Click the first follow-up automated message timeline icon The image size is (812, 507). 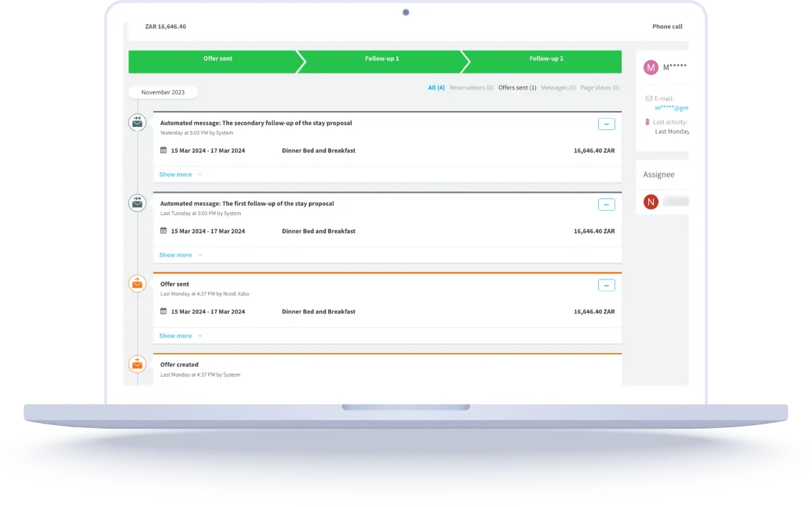coord(137,203)
